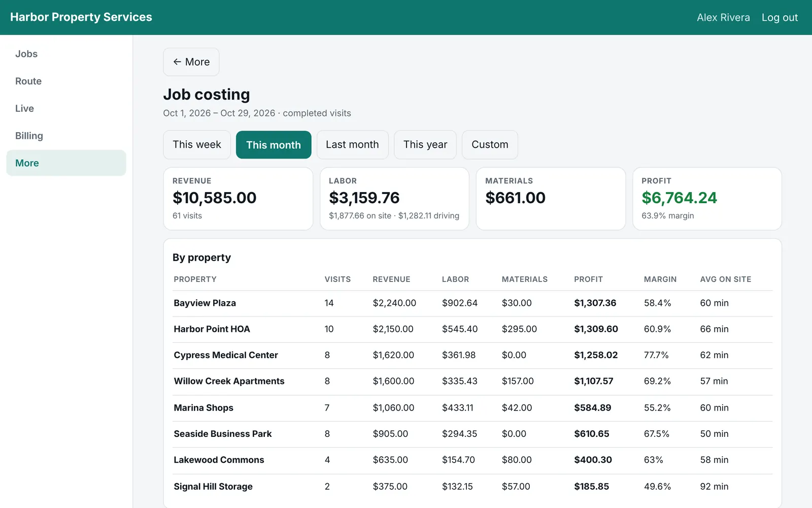This screenshot has height=508, width=812.
Task: Click the Alex Rivera user name
Action: 723,17
